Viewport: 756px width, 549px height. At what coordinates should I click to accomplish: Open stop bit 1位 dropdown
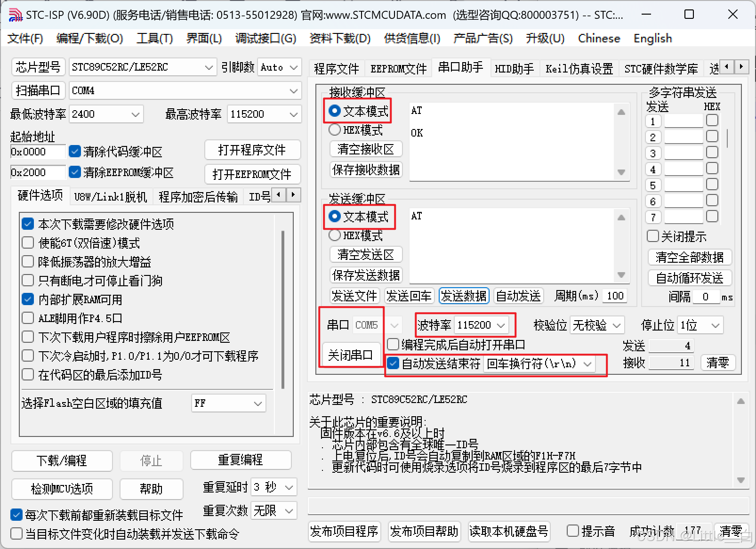[x=700, y=325]
